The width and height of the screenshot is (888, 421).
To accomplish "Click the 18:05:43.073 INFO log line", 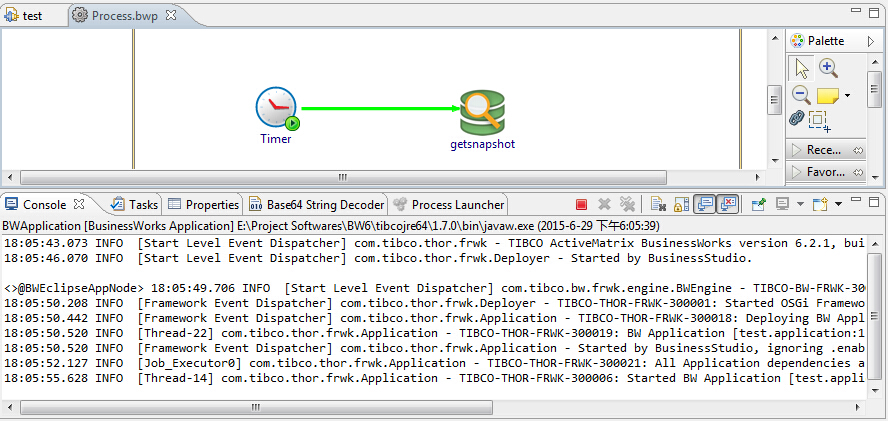I will click(434, 244).
